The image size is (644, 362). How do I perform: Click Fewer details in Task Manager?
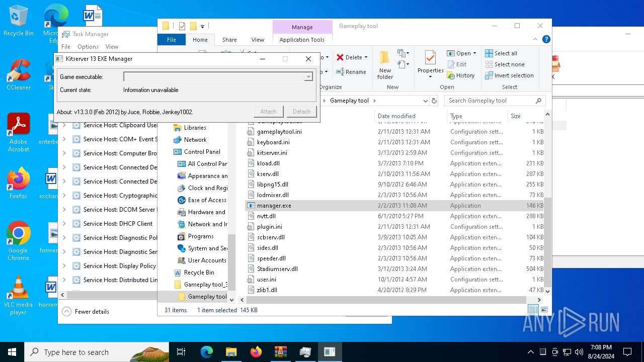(x=86, y=312)
